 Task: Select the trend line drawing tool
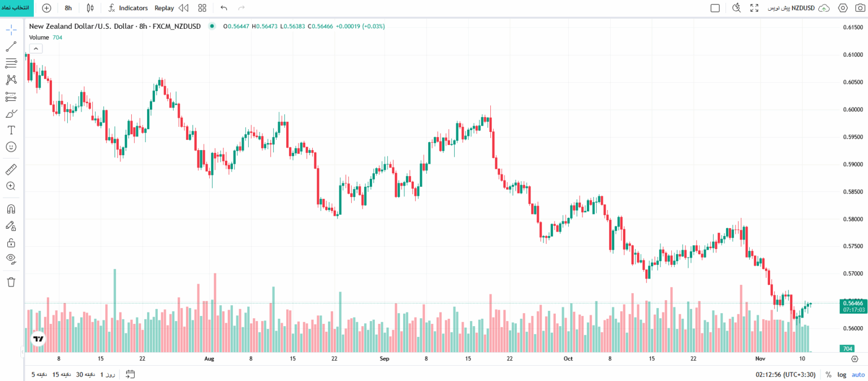click(11, 46)
